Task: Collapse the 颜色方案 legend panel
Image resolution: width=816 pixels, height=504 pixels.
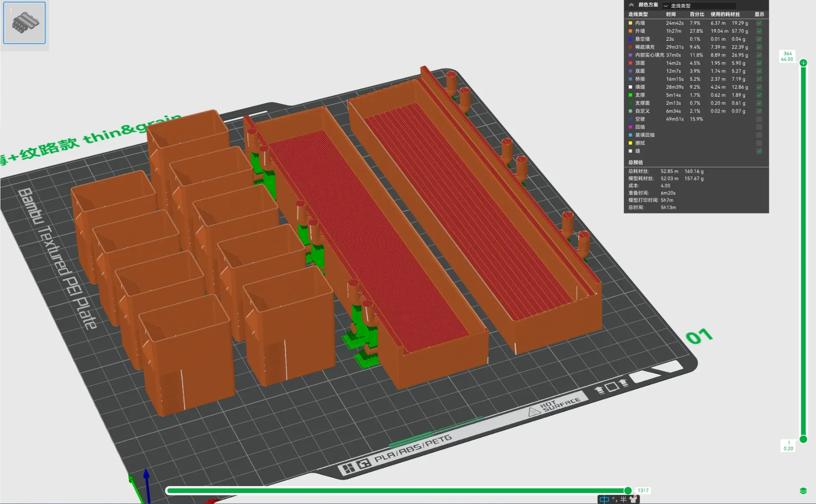Action: (x=632, y=5)
